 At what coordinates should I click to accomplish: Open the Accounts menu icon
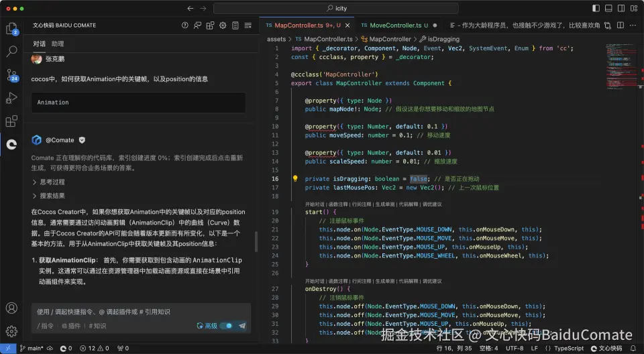[11, 308]
